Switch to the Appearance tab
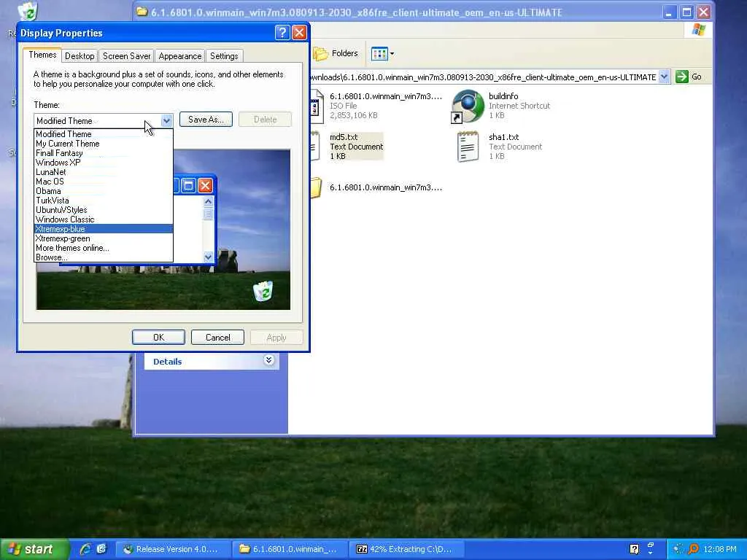 click(180, 55)
